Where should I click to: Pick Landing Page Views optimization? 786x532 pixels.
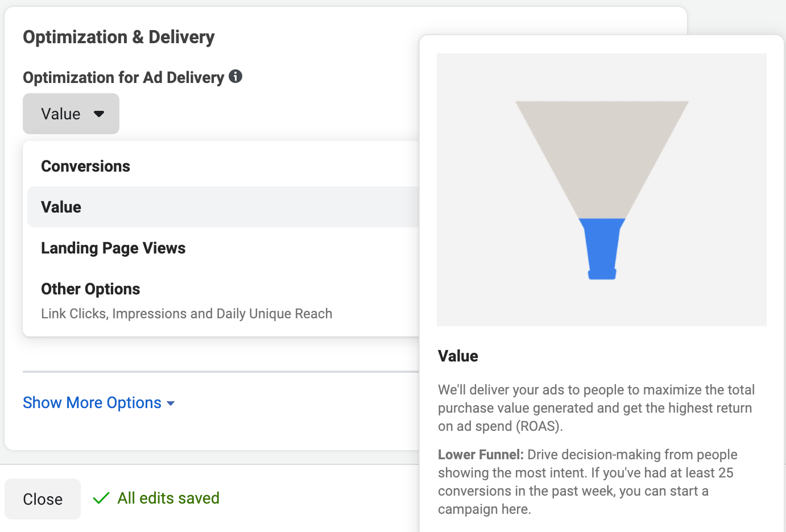(113, 248)
